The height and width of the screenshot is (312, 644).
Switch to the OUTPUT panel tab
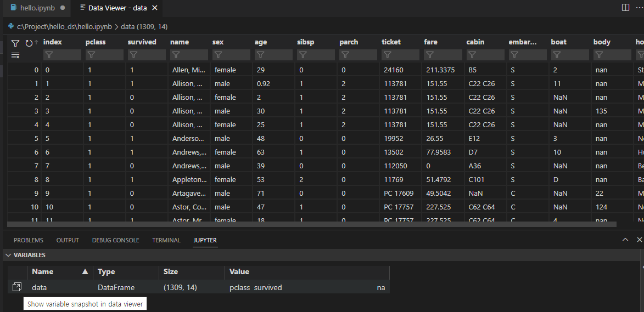pyautogui.click(x=68, y=240)
